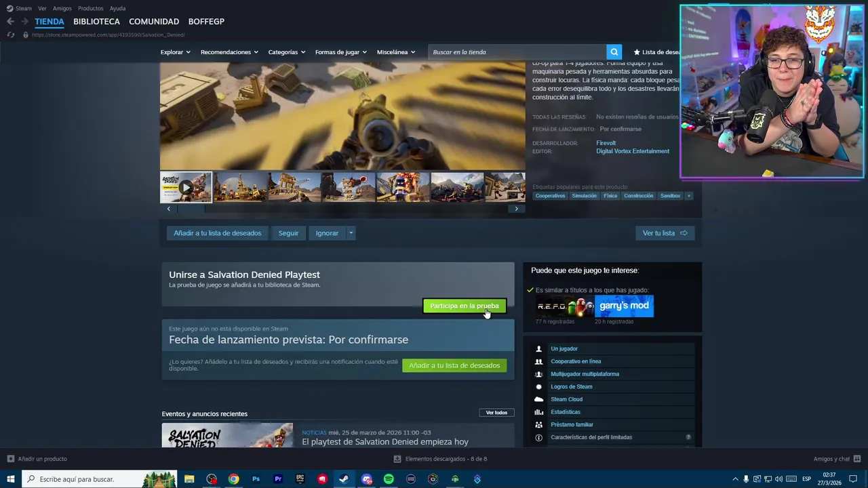
Task: Show hidden system tray icons
Action: pos(735,479)
